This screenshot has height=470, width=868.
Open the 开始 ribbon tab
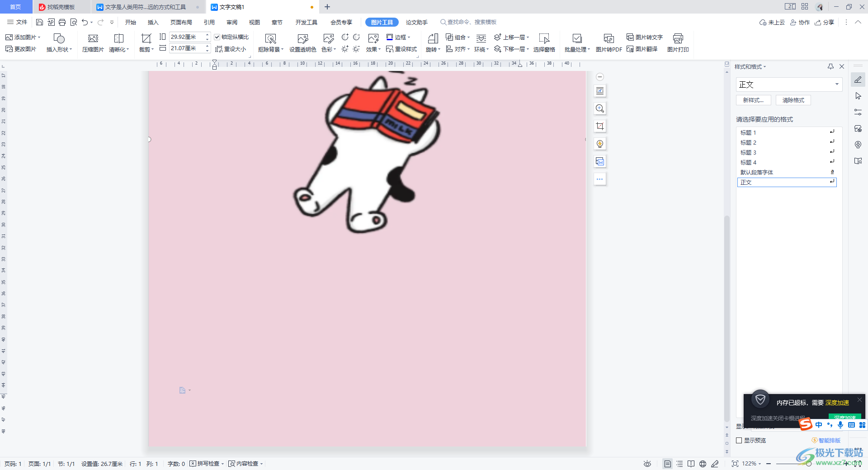click(131, 22)
